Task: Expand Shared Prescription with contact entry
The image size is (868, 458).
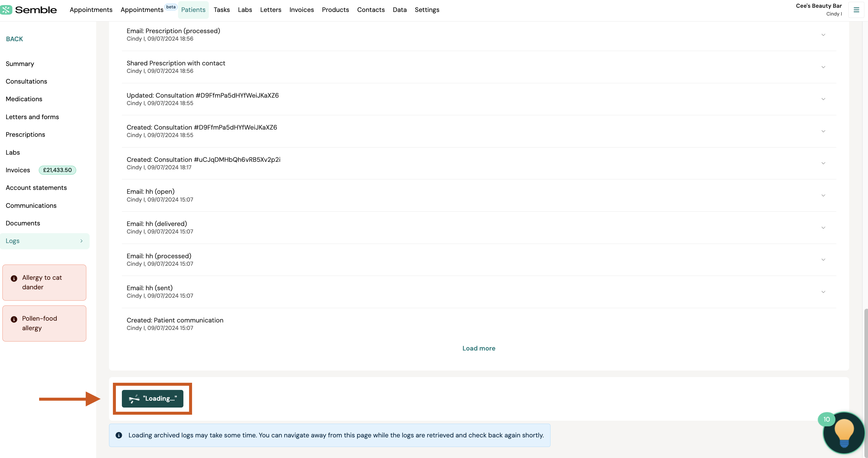Action: pos(823,67)
